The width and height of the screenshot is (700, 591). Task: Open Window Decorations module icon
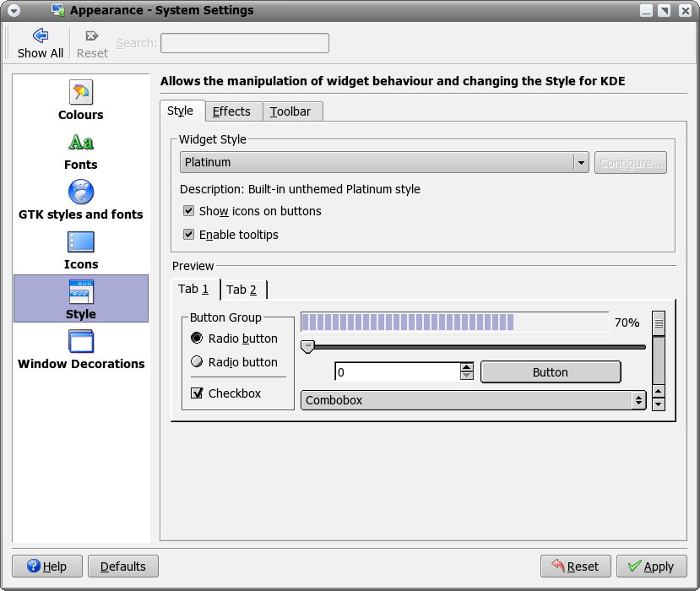click(x=81, y=341)
